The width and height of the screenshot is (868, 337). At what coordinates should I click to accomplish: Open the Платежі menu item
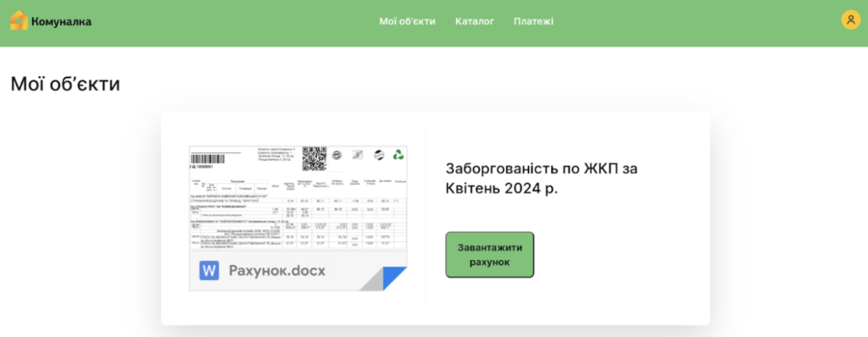tap(533, 21)
